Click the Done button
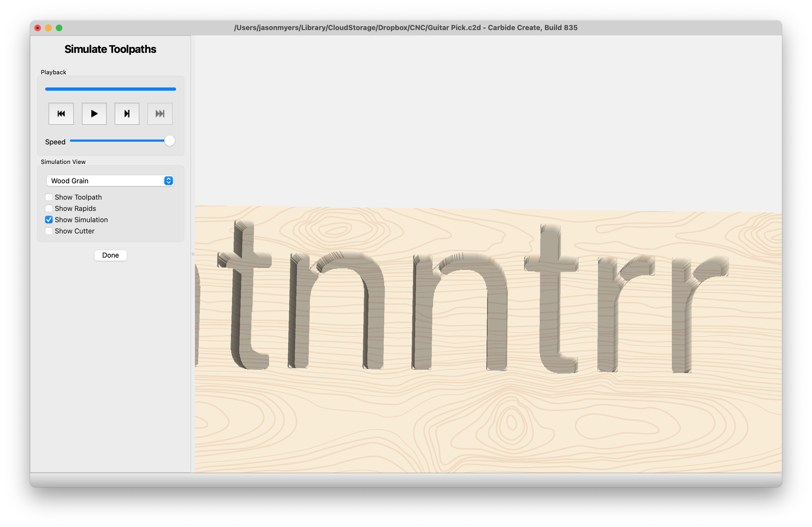The width and height of the screenshot is (812, 527). [x=110, y=255]
